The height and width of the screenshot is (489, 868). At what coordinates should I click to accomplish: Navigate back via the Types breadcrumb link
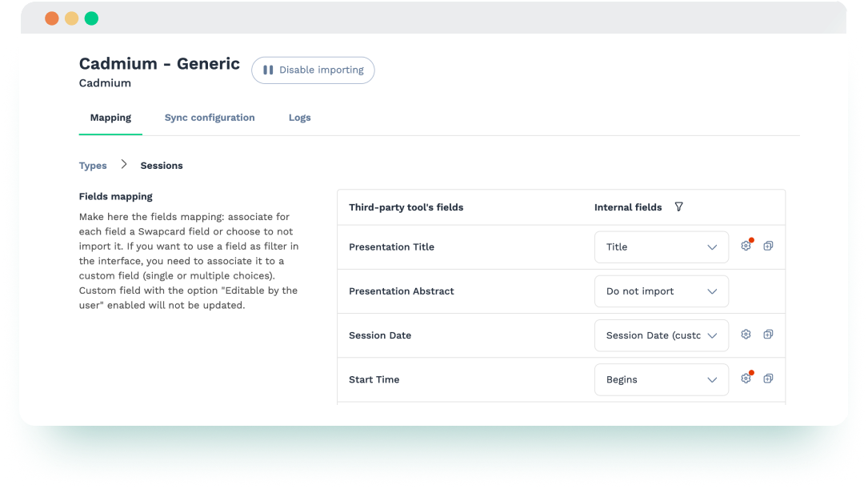click(93, 165)
